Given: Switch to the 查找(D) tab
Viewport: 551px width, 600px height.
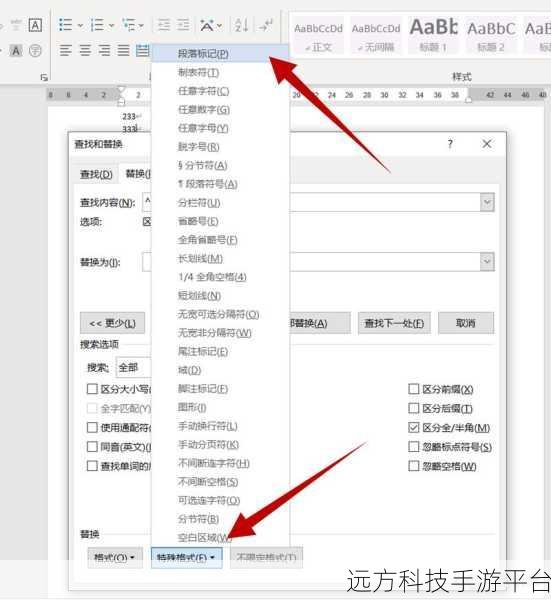Looking at the screenshot, I should pyautogui.click(x=96, y=174).
